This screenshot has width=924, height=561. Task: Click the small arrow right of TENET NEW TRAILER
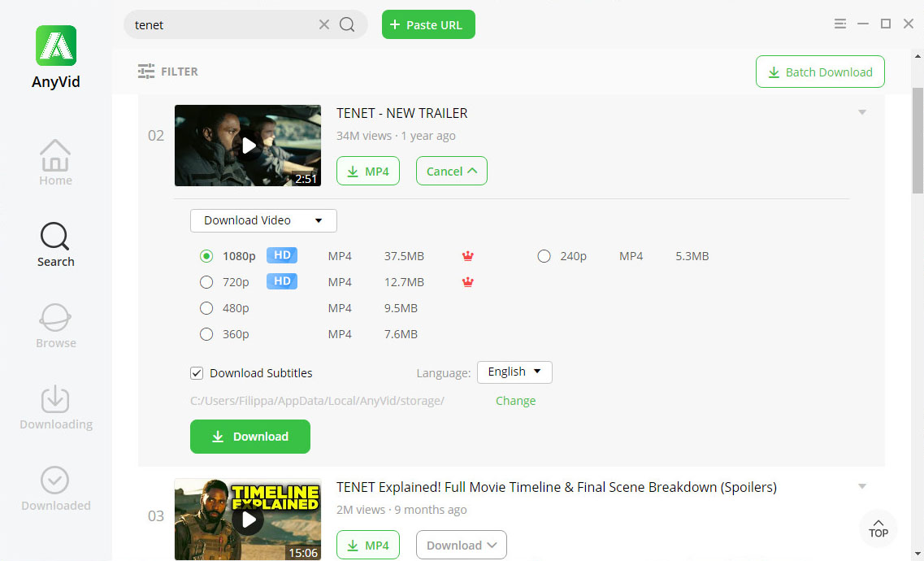[x=862, y=112]
